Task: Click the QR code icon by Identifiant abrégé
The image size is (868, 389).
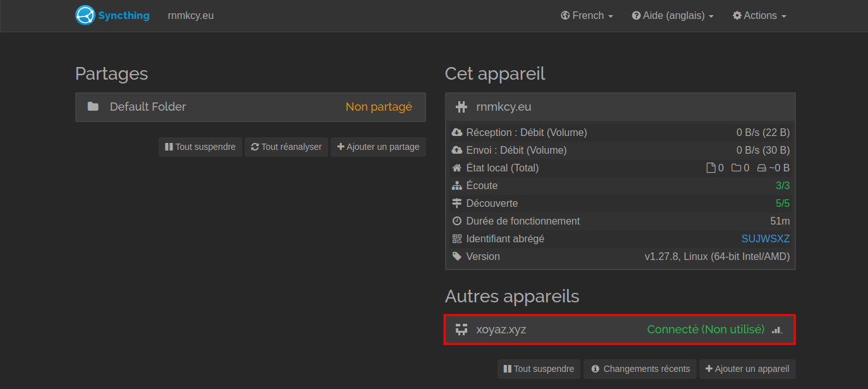Action: [457, 239]
